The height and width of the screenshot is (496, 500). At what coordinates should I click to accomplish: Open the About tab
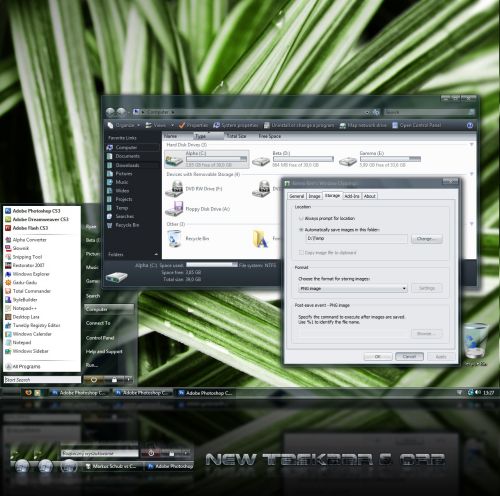(370, 196)
